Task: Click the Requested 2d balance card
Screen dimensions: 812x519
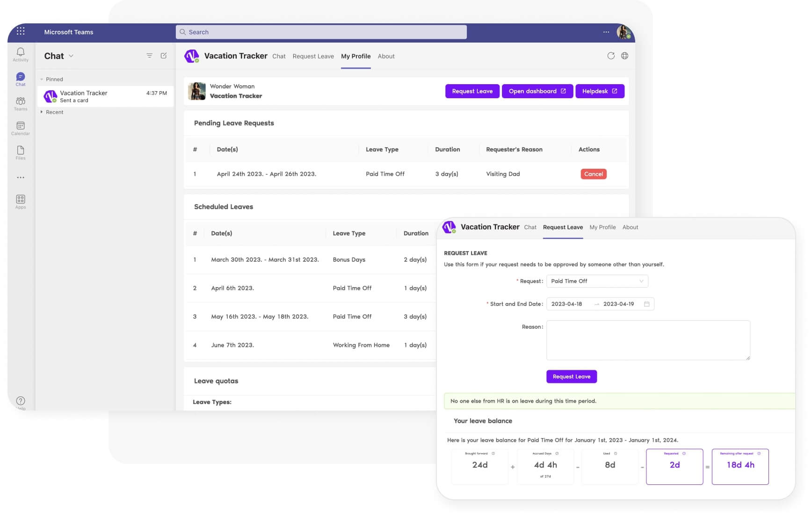Action: point(674,467)
